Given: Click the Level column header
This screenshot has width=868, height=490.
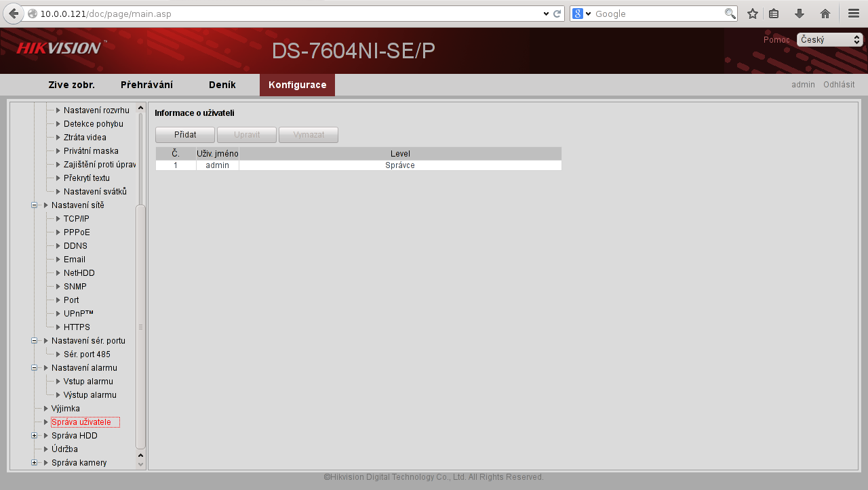Looking at the screenshot, I should (400, 154).
